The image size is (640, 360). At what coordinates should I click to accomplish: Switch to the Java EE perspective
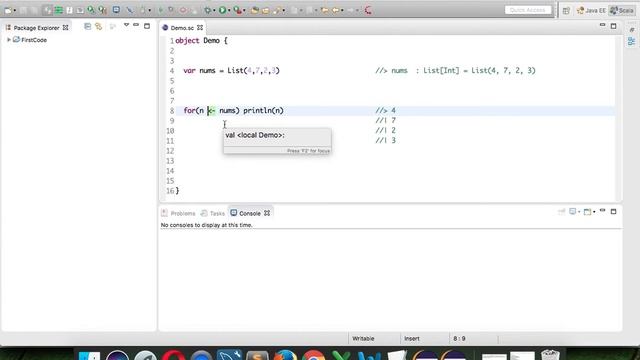pos(591,11)
